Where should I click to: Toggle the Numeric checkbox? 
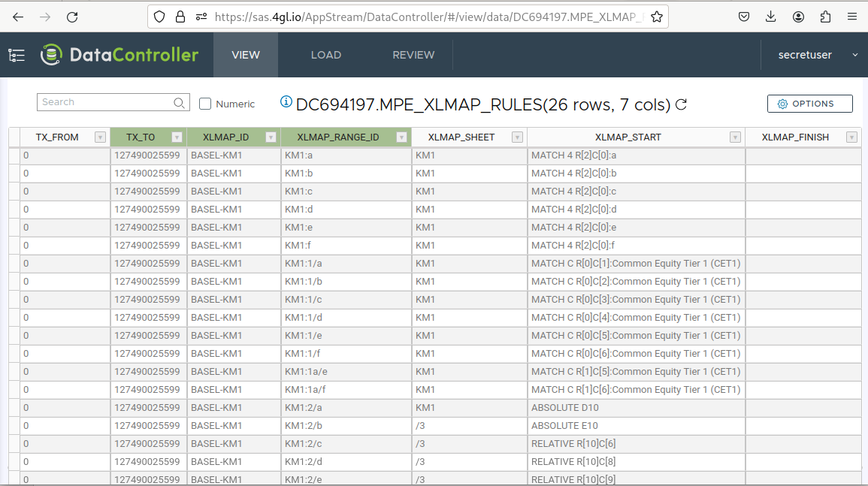[205, 104]
